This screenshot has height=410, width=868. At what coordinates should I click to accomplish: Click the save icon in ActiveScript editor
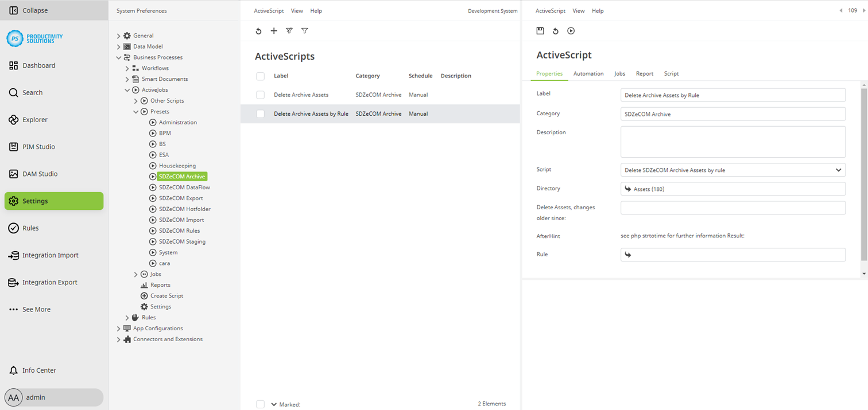540,31
